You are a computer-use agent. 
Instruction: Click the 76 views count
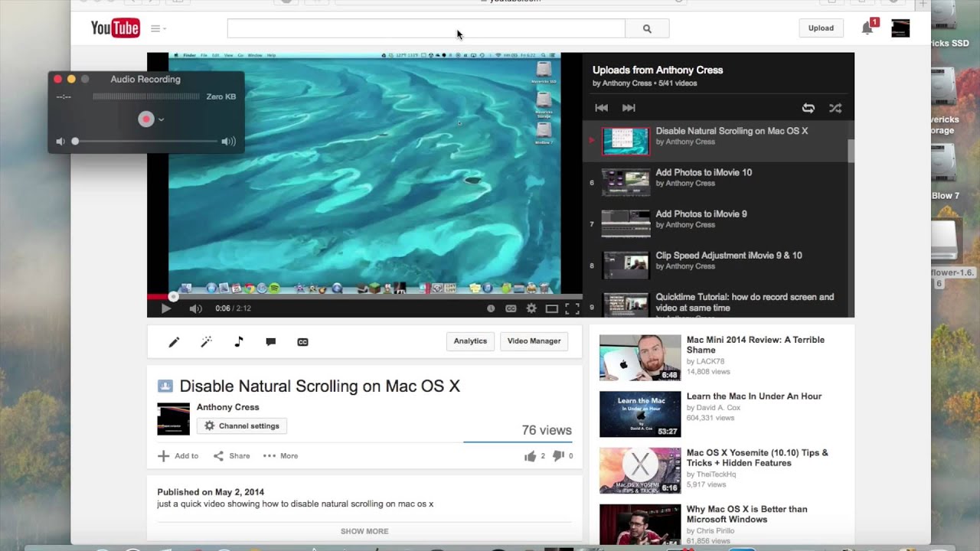click(547, 430)
